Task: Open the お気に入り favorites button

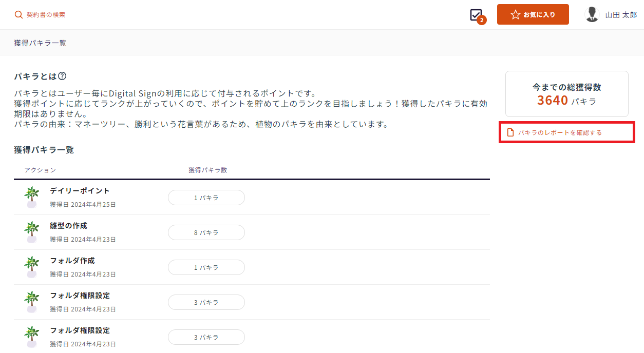Action: click(x=533, y=14)
